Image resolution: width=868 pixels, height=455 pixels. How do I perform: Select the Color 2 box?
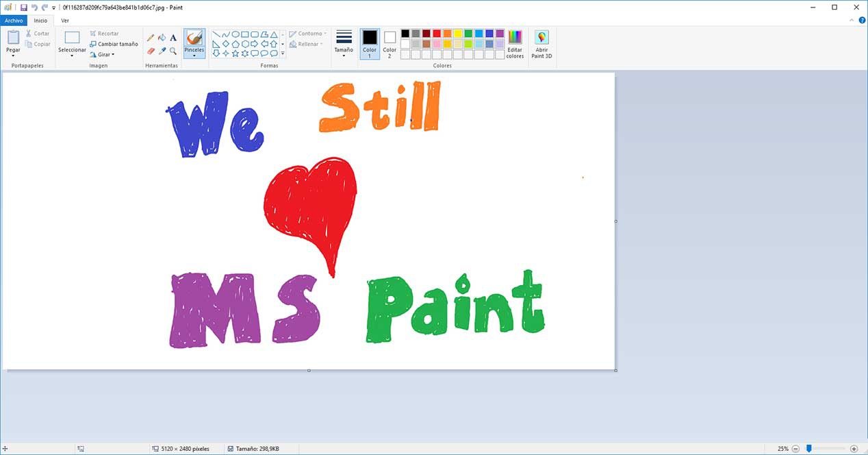pos(390,44)
